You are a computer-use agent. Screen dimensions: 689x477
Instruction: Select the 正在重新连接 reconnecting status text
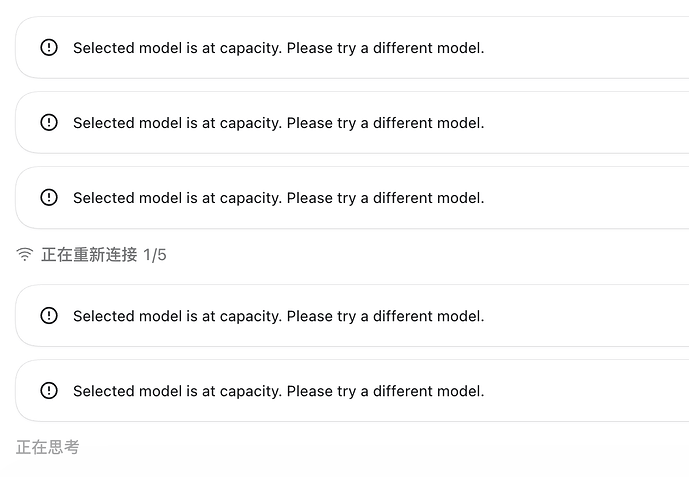pyautogui.click(x=89, y=255)
